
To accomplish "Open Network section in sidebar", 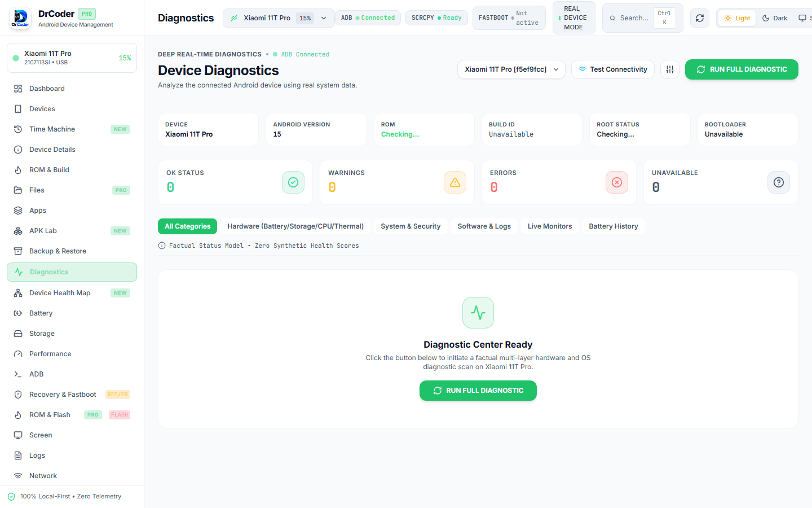I will pyautogui.click(x=72, y=476).
